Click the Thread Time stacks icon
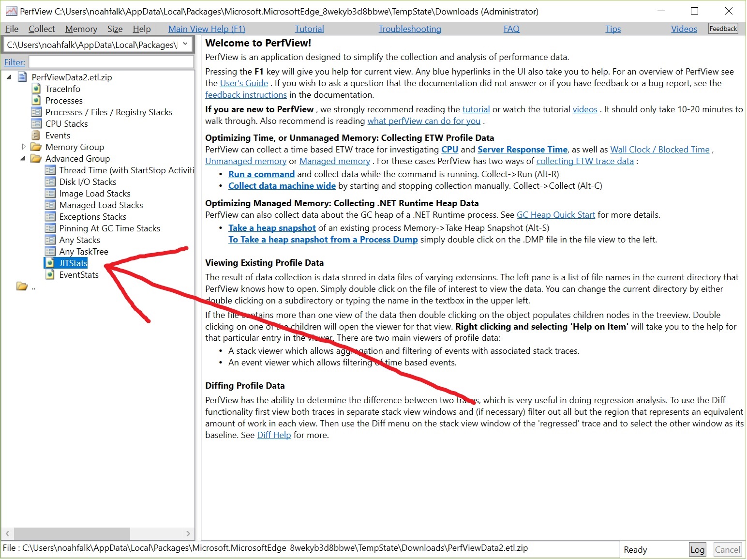 point(50,170)
